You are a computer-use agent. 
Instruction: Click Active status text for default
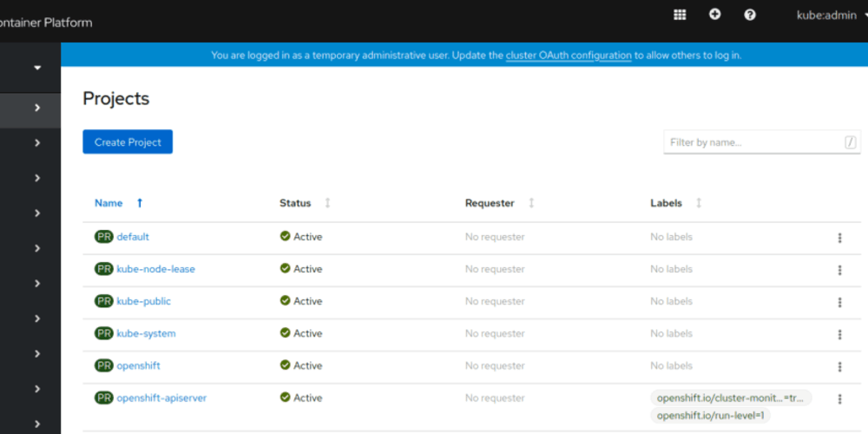click(308, 237)
